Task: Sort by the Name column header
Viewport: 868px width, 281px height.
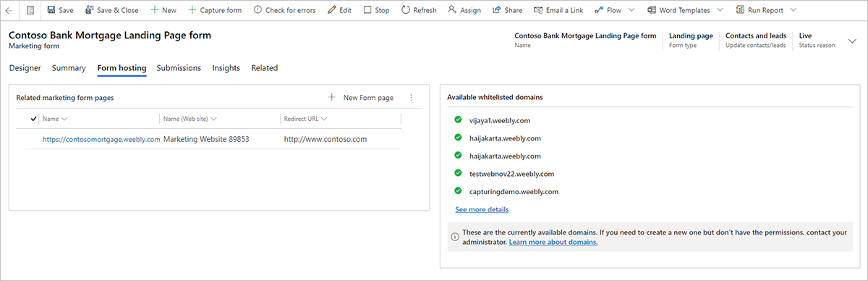Action: [x=55, y=119]
